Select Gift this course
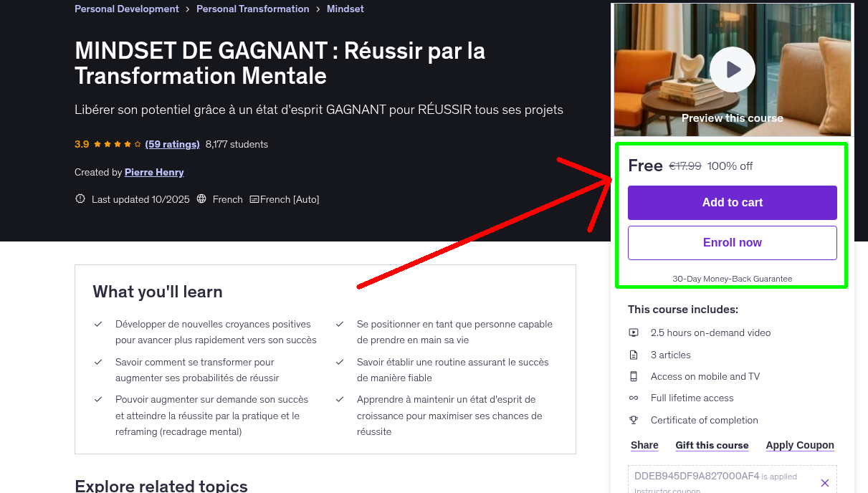 712,445
